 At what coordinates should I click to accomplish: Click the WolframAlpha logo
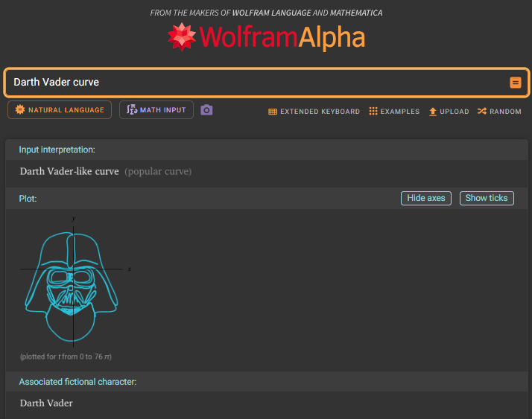pos(266,37)
